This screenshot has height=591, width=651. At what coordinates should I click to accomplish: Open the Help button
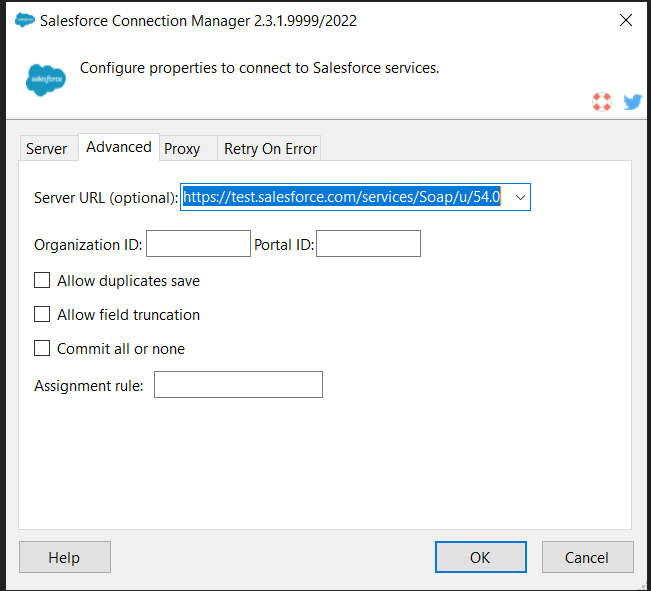pyautogui.click(x=65, y=557)
